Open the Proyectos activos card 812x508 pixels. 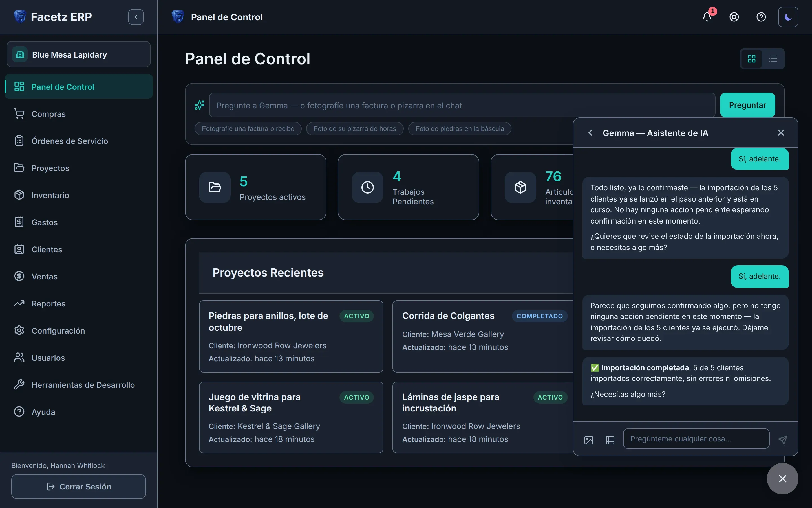pyautogui.click(x=256, y=187)
